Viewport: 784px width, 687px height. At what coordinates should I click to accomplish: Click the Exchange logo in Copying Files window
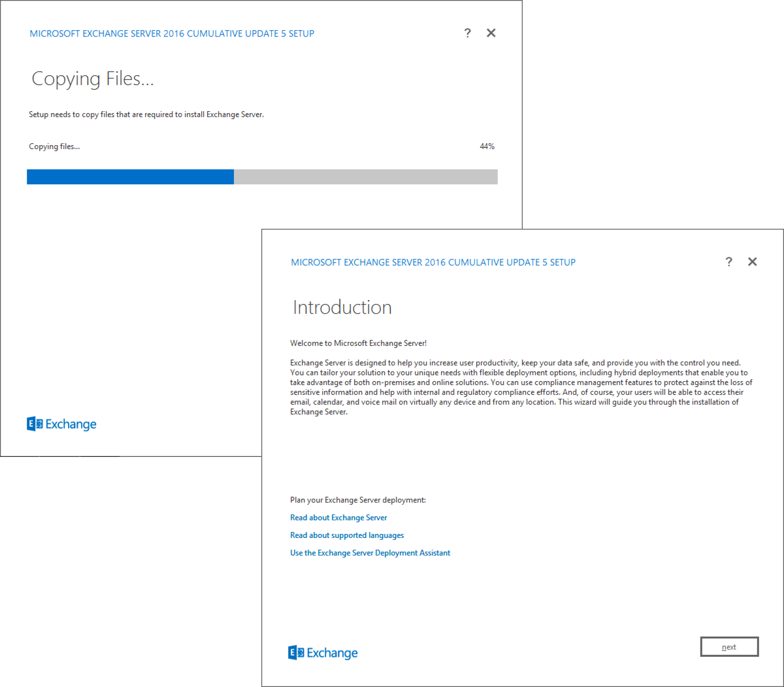tap(61, 424)
